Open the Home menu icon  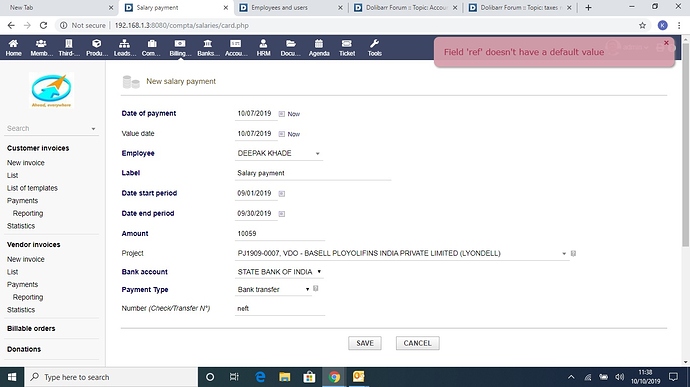point(13,44)
